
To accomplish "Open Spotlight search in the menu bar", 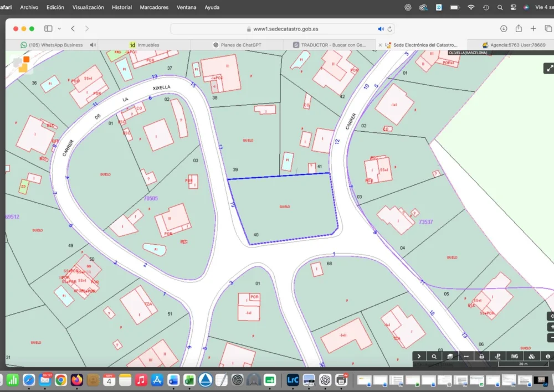I will pos(500,7).
